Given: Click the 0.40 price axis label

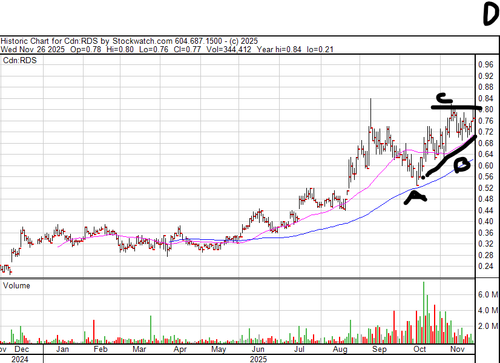Looking at the screenshot, I should click(486, 221).
